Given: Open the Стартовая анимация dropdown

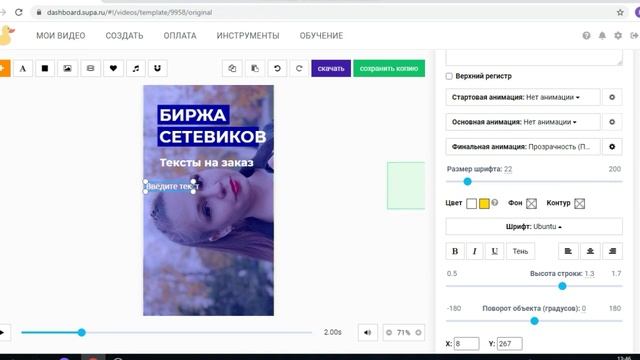Looking at the screenshot, I should [x=523, y=97].
